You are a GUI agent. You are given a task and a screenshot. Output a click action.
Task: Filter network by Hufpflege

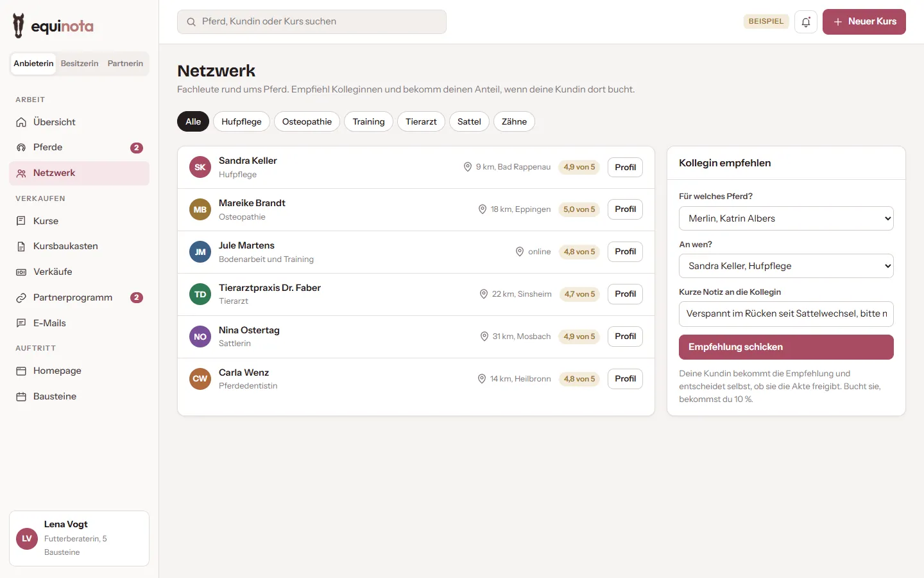point(241,121)
